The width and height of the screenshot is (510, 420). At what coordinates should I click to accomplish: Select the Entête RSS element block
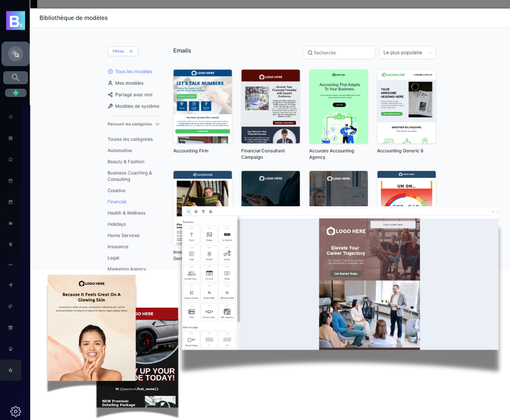coord(209,293)
